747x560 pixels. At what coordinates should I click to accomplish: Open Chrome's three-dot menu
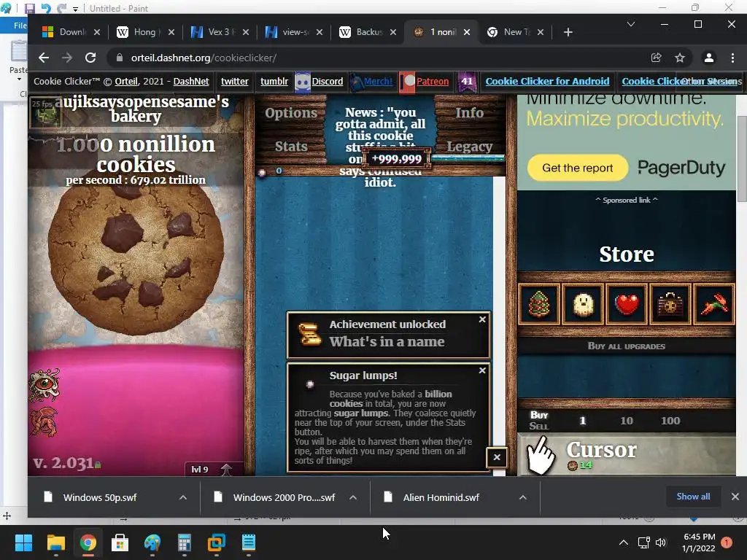pyautogui.click(x=732, y=58)
